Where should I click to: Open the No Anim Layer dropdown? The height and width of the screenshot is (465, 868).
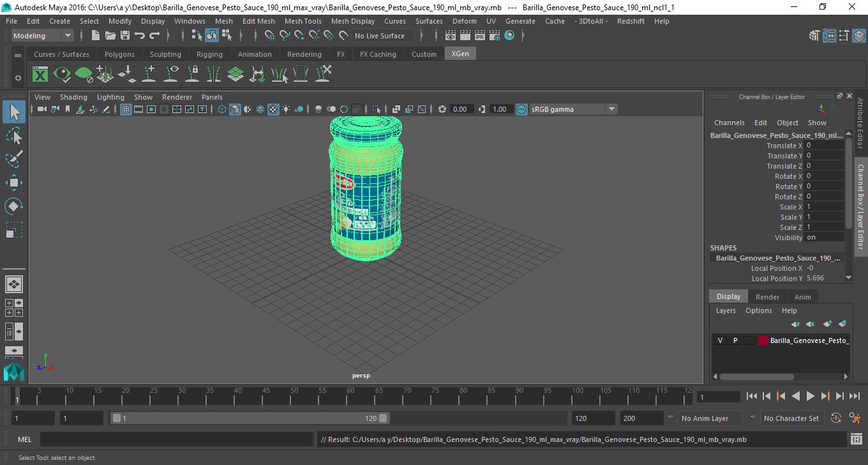tap(710, 418)
